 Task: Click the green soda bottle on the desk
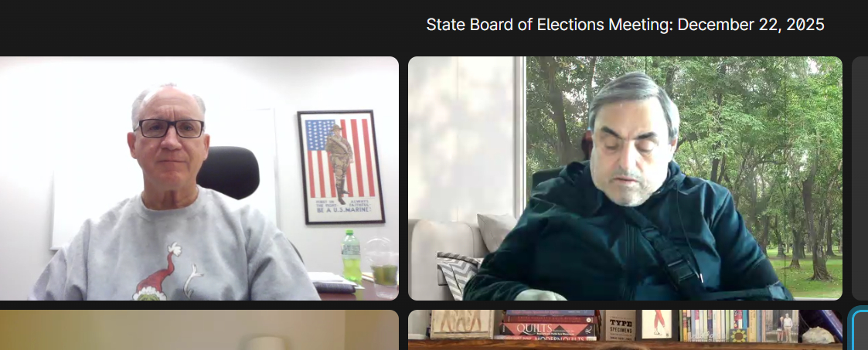point(351,257)
